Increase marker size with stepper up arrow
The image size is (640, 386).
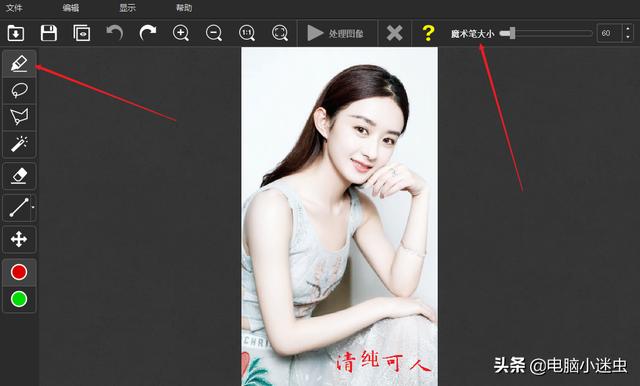(x=628, y=29)
